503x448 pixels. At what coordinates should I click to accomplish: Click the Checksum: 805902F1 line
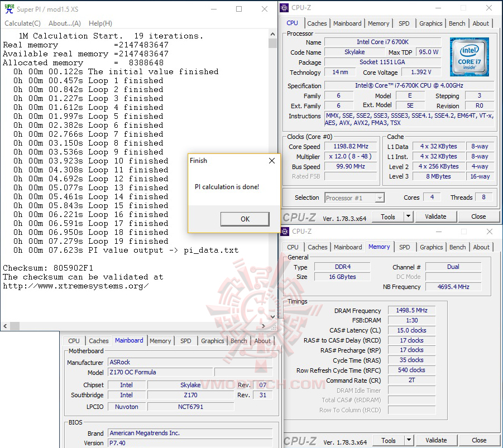[x=48, y=268]
